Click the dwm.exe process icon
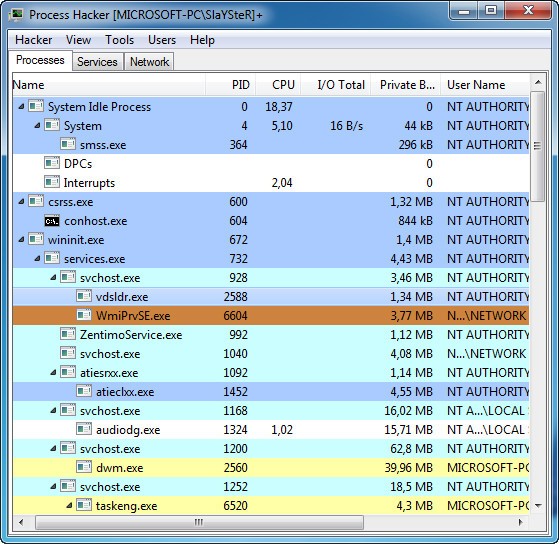 coord(84,467)
